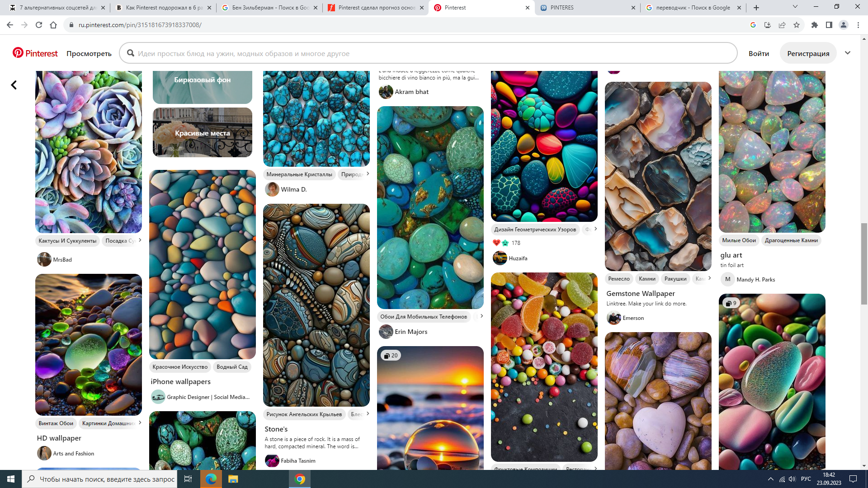Click the search magnifier icon in Pinterest
The height and width of the screenshot is (488, 868).
tap(131, 53)
